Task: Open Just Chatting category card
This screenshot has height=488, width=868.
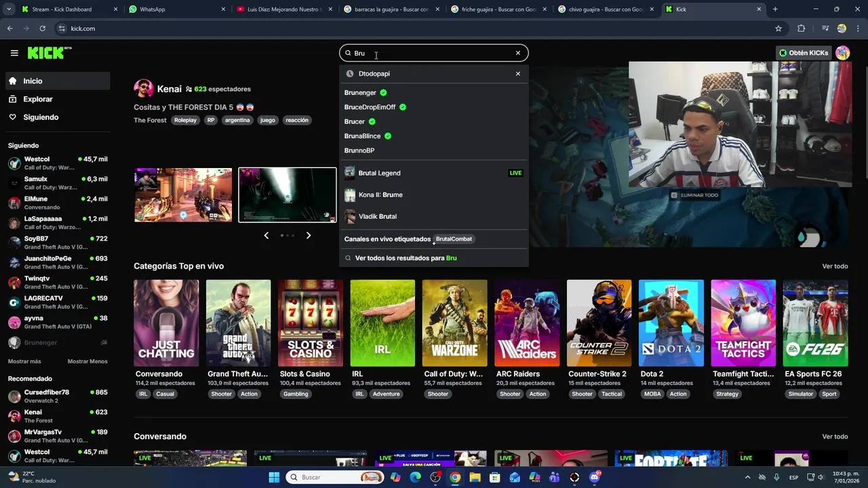Action: [x=166, y=323]
